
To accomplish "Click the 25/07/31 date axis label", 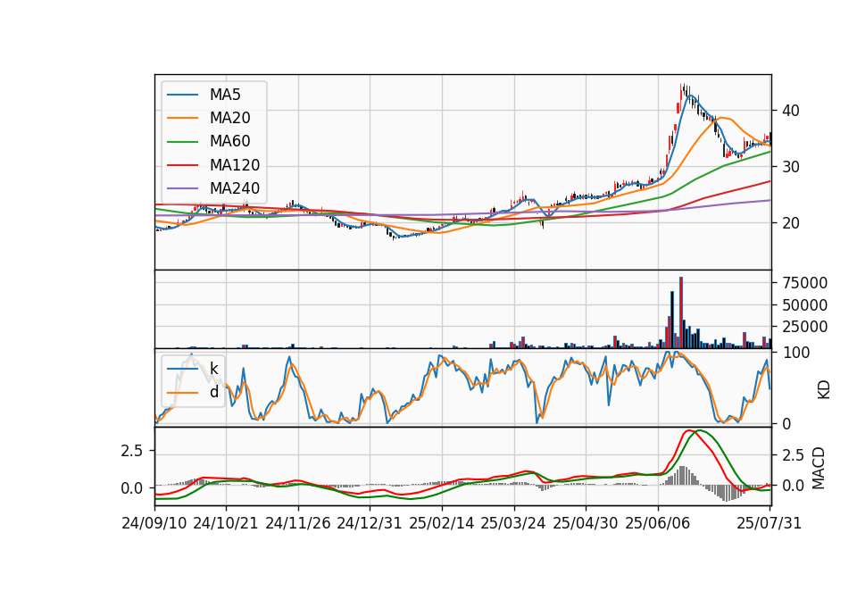I will point(769,524).
